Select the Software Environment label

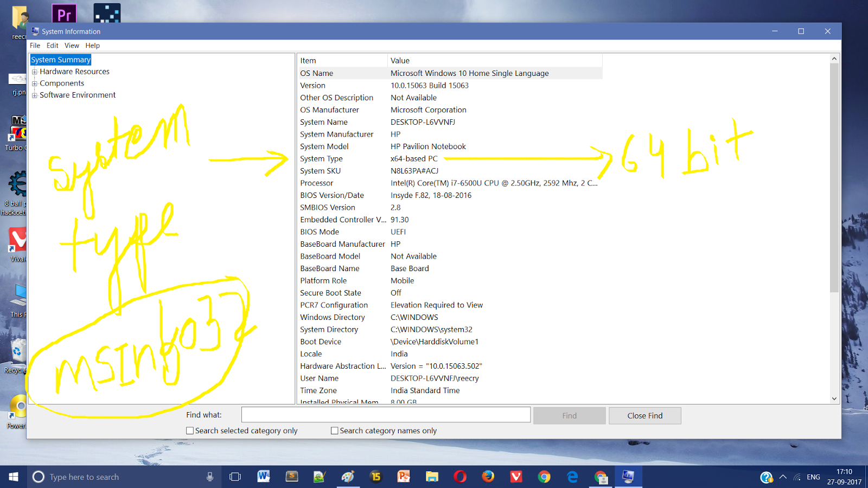(x=78, y=95)
